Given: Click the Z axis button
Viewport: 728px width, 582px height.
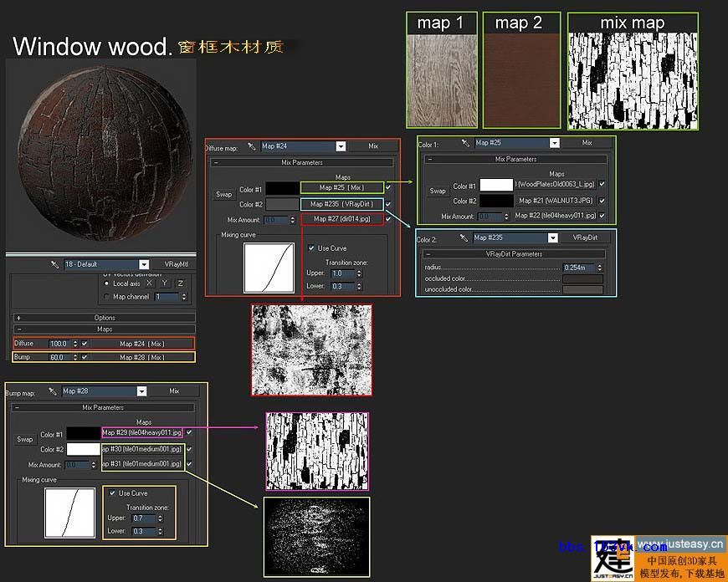Looking at the screenshot, I should pos(181,283).
